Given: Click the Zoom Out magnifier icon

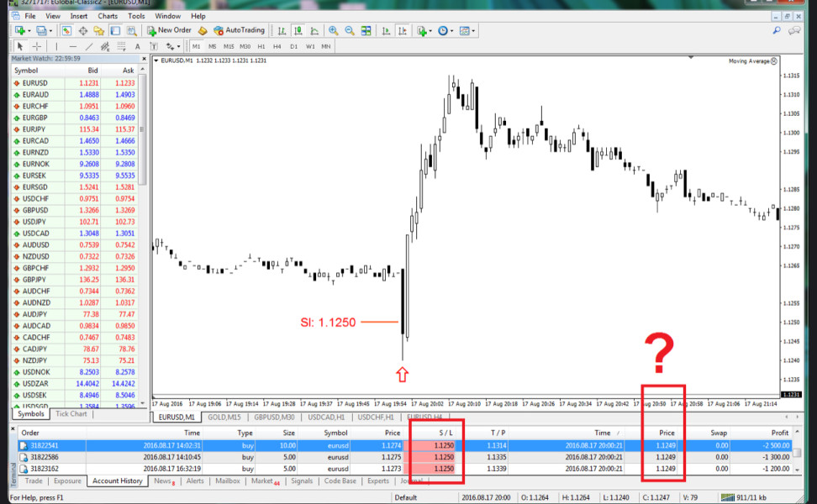Looking at the screenshot, I should (350, 31).
